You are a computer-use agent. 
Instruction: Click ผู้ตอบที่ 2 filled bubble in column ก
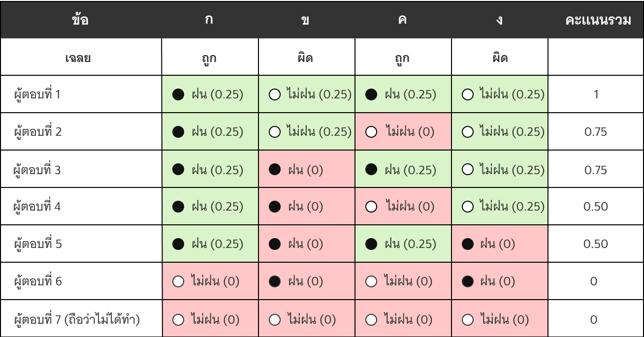click(x=179, y=132)
